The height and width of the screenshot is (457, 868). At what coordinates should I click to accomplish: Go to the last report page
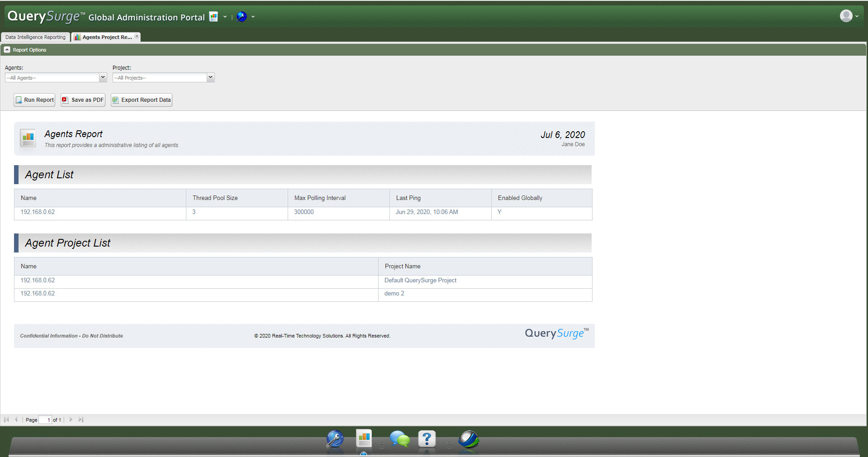81,419
